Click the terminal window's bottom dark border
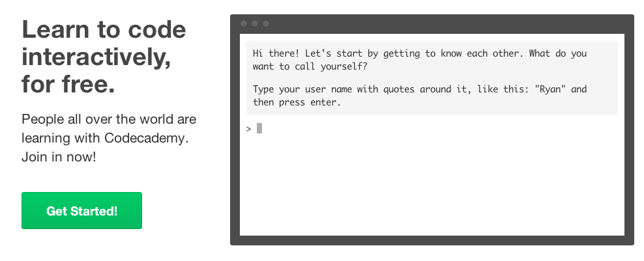 [432, 240]
